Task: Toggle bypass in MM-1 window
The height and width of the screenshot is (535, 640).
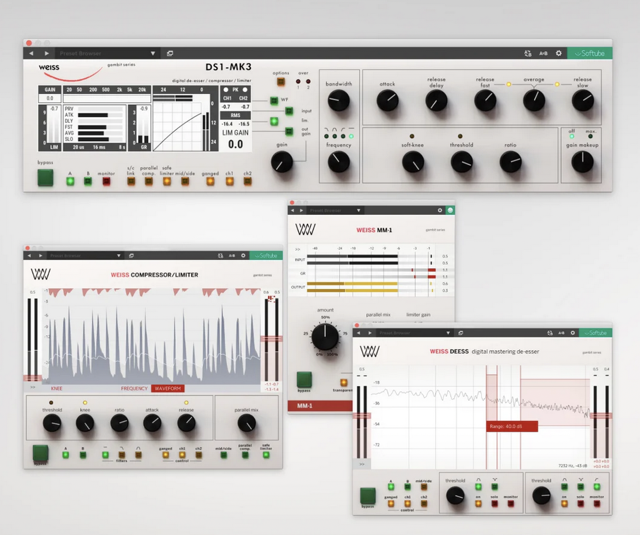Action: 304,380
